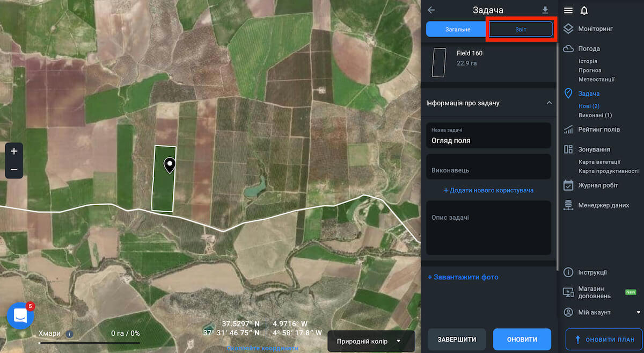Image resolution: width=644 pixels, height=353 pixels.
Task: Click the cloud coverage slider bar
Action: click(x=89, y=342)
